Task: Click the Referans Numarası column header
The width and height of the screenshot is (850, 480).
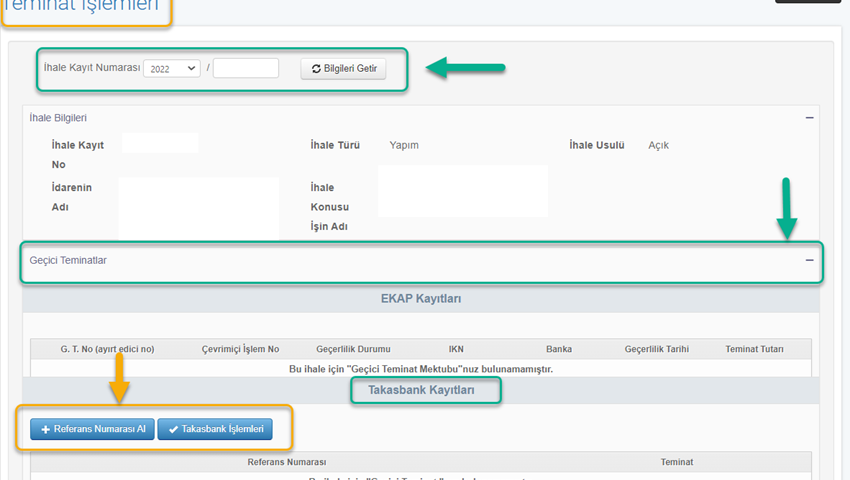Action: (x=287, y=462)
